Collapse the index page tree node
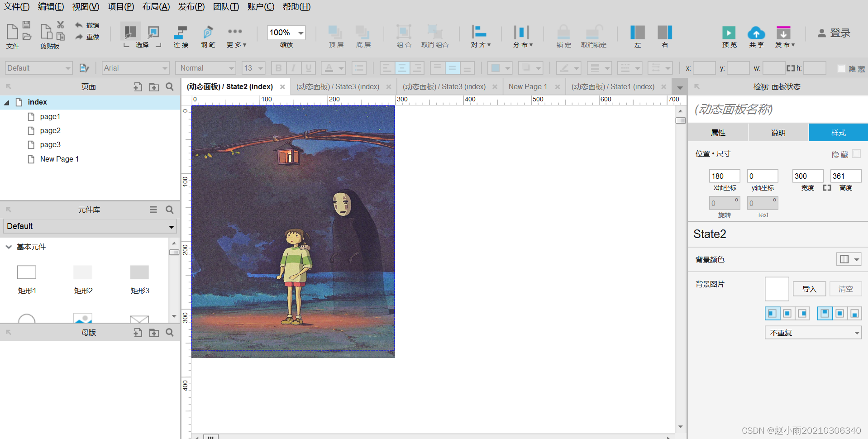This screenshot has width=868, height=439. 7,103
